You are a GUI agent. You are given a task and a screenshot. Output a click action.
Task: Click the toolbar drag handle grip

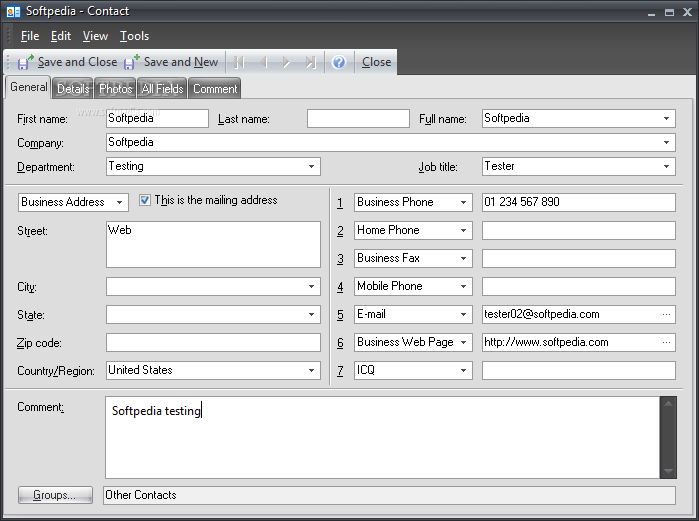click(x=9, y=62)
